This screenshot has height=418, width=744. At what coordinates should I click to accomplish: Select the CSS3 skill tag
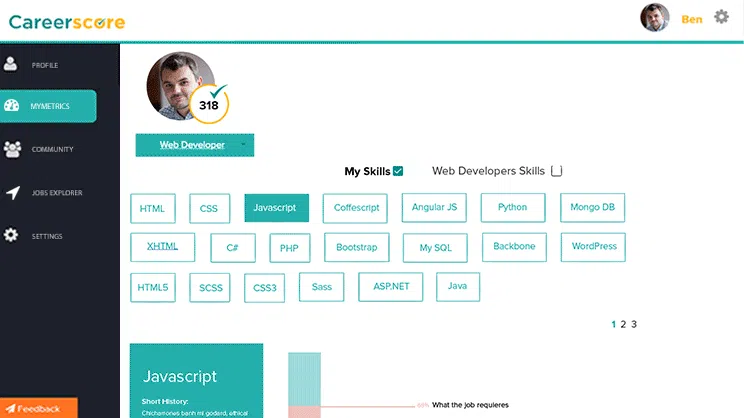pos(264,288)
